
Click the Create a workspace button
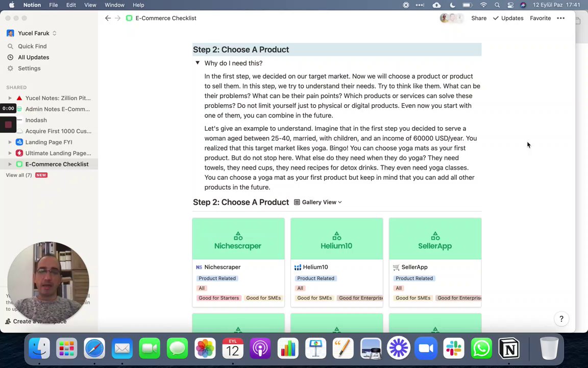click(x=36, y=321)
